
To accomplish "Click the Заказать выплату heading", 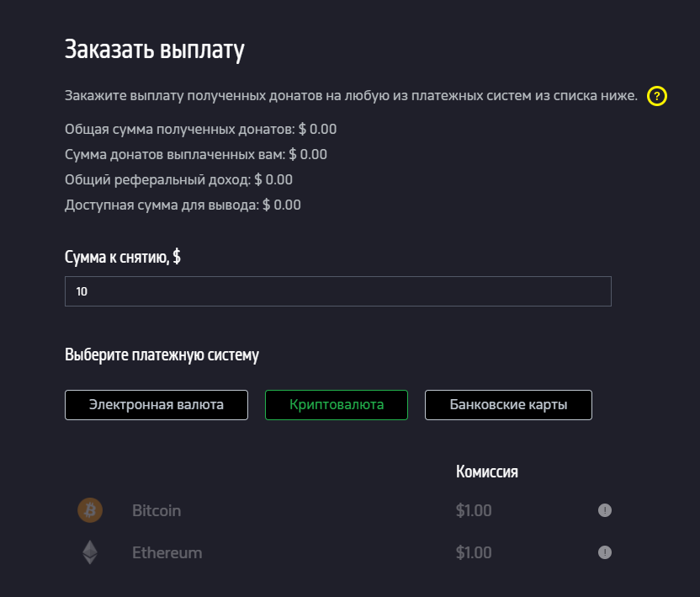I will [x=154, y=50].
